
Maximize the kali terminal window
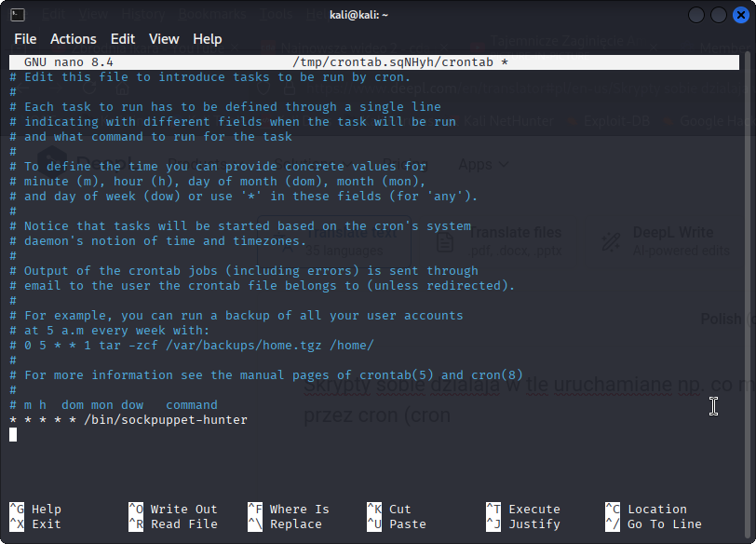718,15
